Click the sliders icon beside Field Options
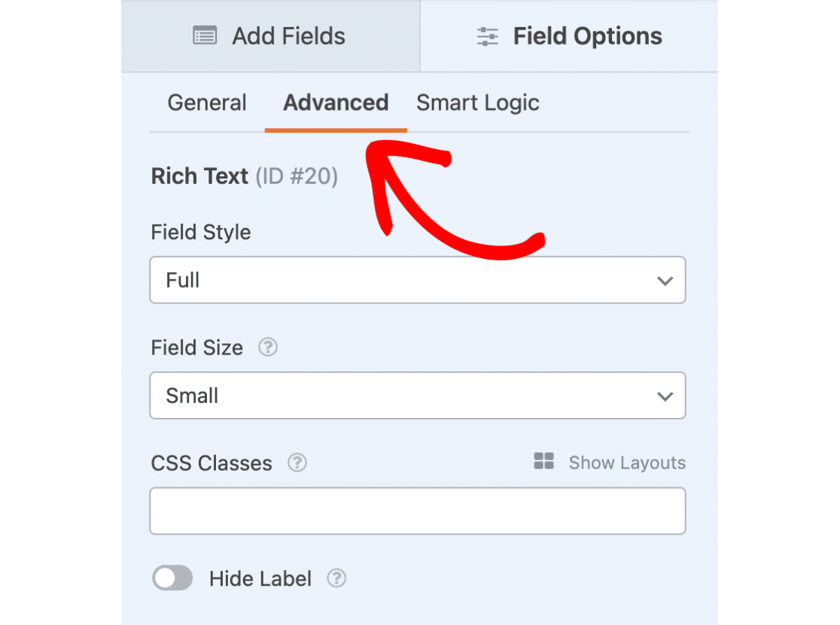This screenshot has height=625, width=840. [x=488, y=36]
